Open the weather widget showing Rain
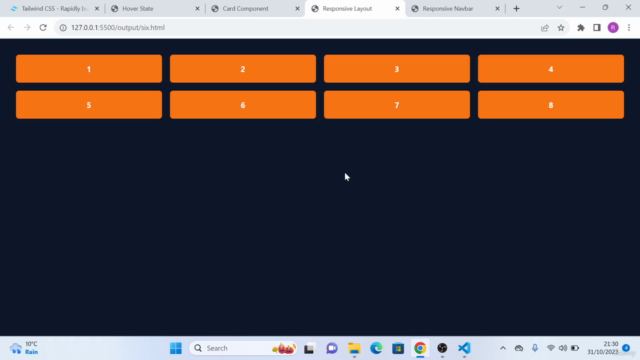 pos(24,348)
